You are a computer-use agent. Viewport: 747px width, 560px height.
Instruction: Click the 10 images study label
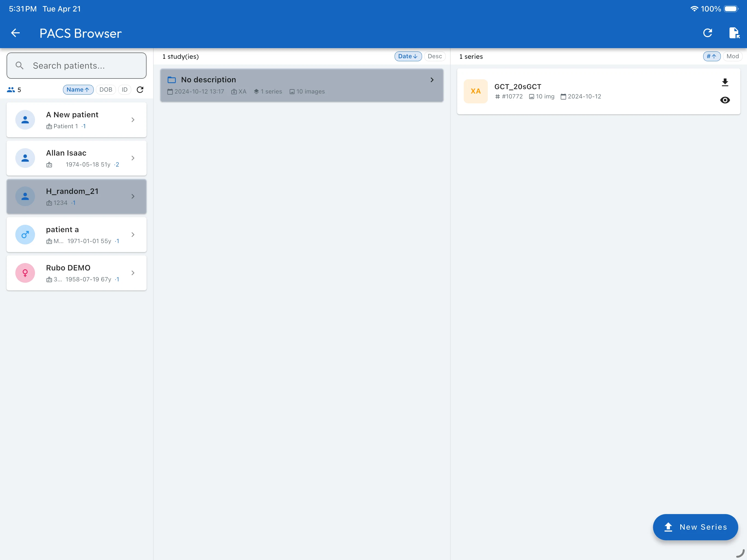tap(307, 92)
